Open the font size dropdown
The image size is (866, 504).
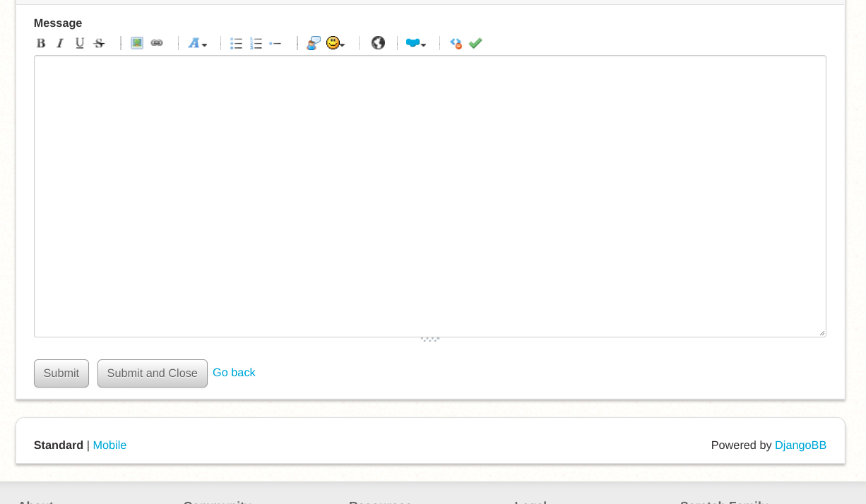point(197,43)
